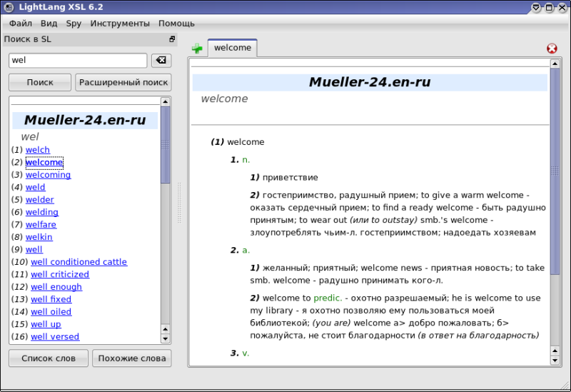Click the word list scrollbar thumb
This screenshot has height=392, width=571.
click(x=166, y=145)
